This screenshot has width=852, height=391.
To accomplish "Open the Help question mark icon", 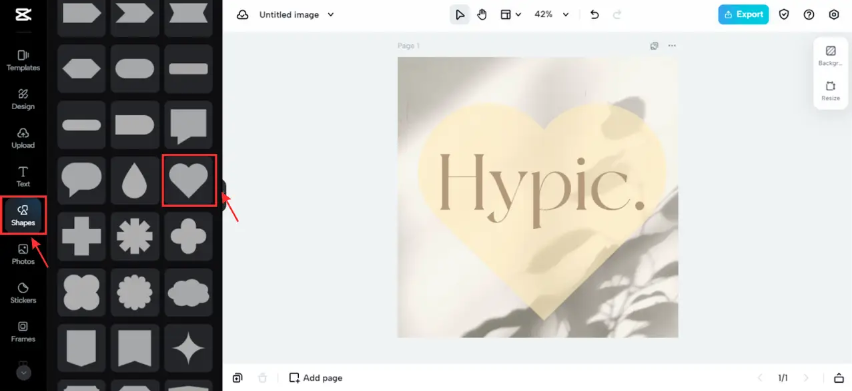I will (809, 15).
